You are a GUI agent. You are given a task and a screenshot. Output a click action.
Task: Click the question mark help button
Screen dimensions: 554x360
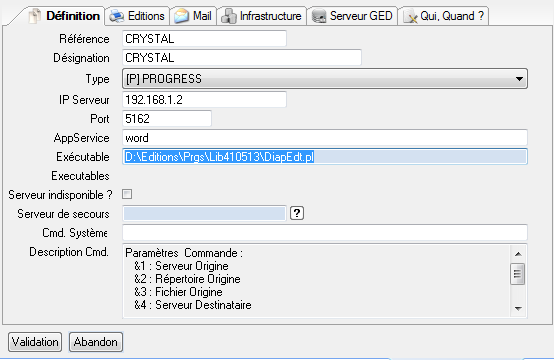[x=297, y=213]
